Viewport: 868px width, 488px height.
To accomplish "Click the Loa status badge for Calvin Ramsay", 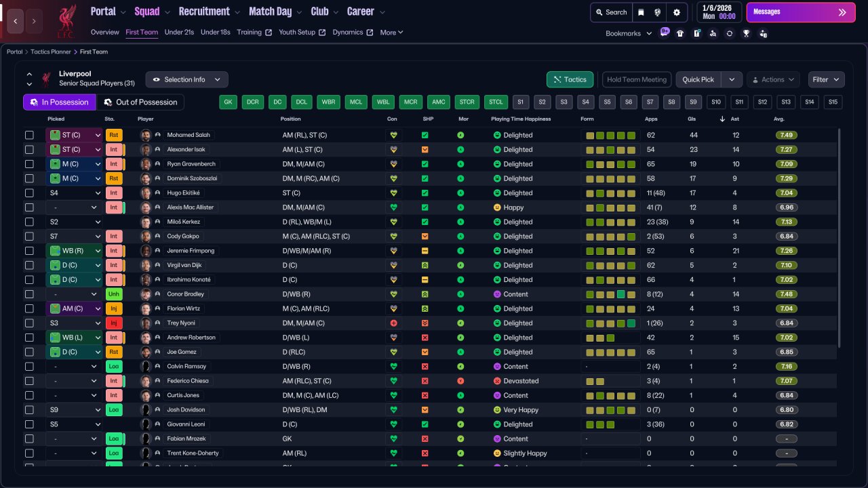I will [114, 367].
